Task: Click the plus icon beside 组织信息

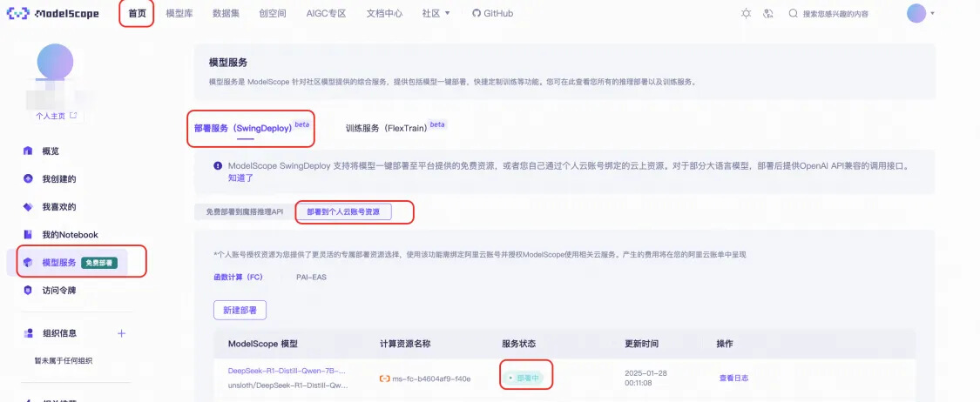Action: (x=121, y=333)
